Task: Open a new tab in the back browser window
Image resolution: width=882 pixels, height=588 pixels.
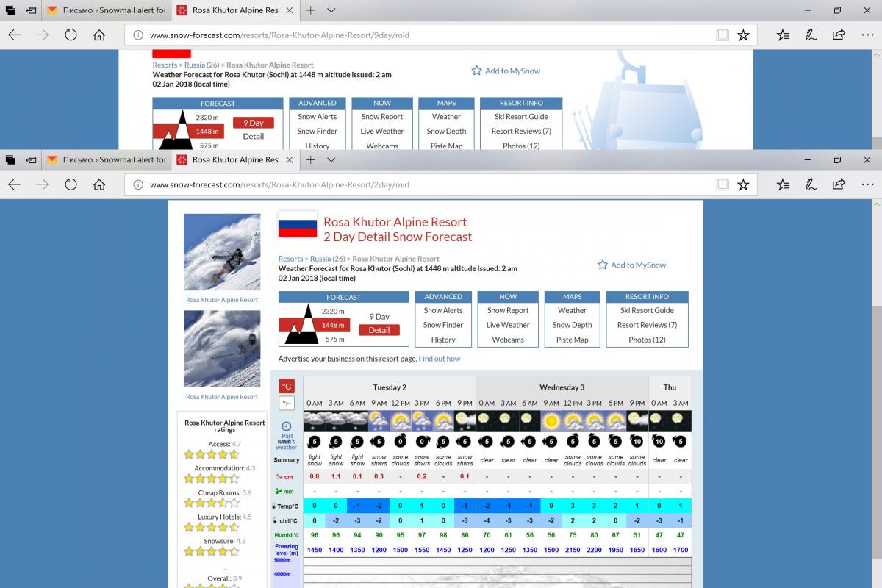Action: pos(311,10)
